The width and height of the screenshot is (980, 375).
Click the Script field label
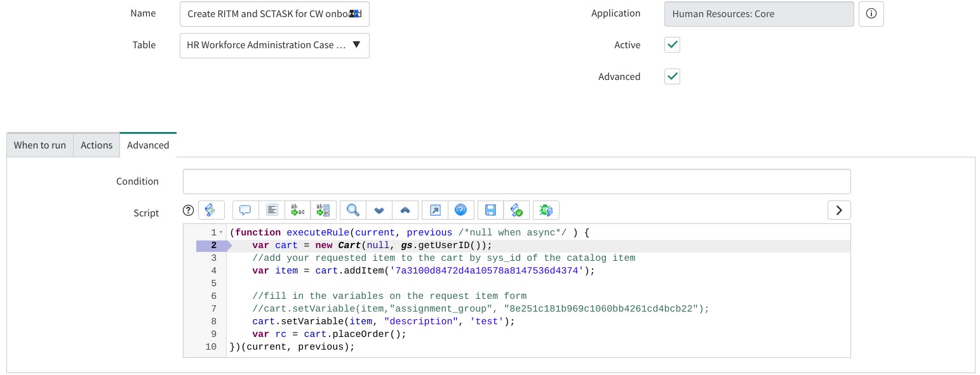[146, 213]
